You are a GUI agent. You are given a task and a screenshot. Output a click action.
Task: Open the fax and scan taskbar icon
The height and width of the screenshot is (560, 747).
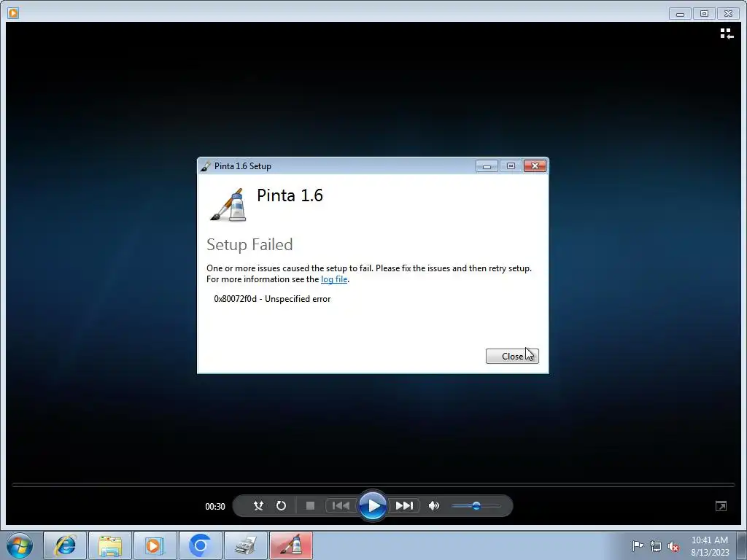click(246, 545)
